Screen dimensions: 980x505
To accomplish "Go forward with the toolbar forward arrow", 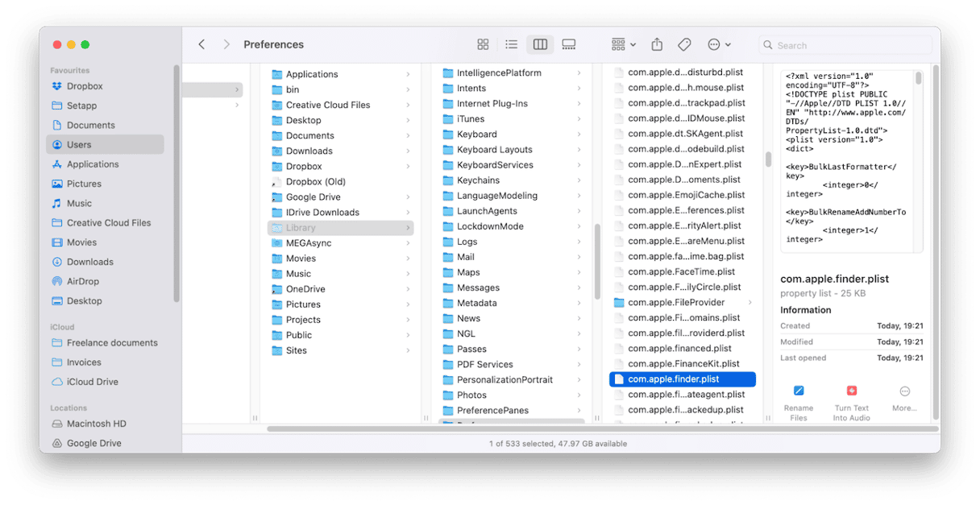I will (226, 44).
